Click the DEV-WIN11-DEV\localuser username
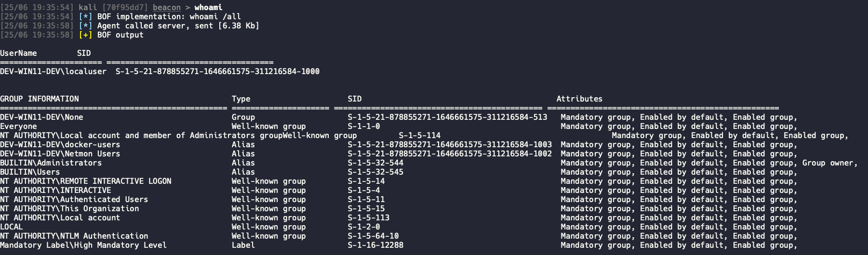The width and height of the screenshot is (868, 255). (53, 71)
